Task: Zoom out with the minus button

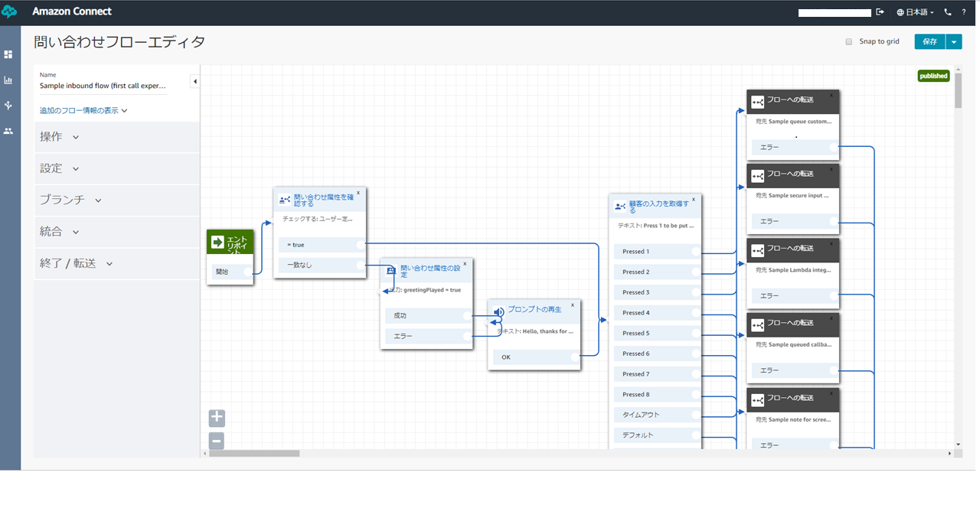Action: (x=217, y=441)
